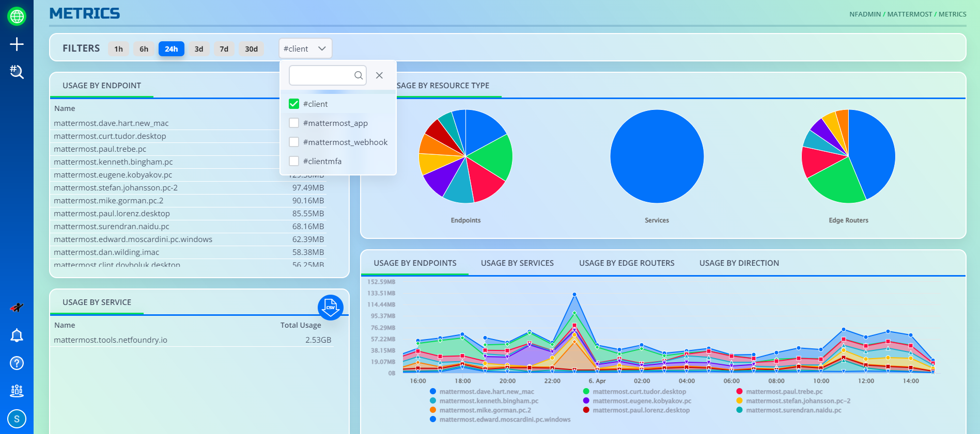The image size is (980, 434).
Task: Switch to Usage by Services tab
Action: 517,263
